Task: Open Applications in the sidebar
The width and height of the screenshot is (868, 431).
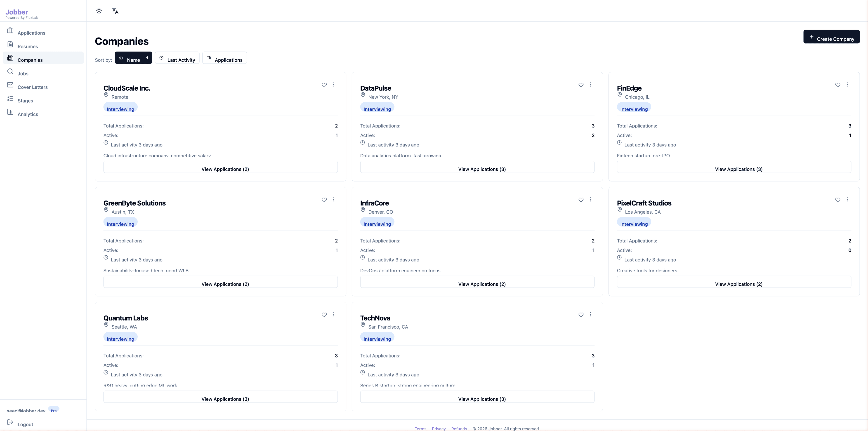Action: tap(31, 33)
